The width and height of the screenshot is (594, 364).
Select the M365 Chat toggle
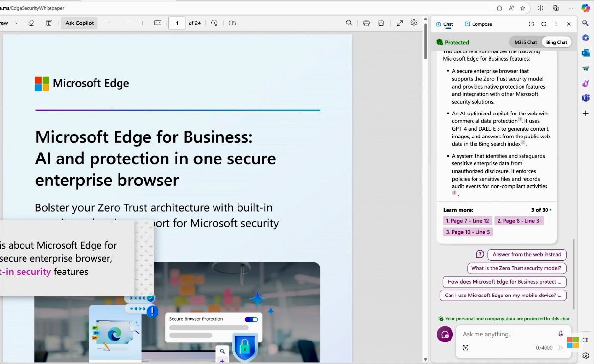click(x=525, y=42)
